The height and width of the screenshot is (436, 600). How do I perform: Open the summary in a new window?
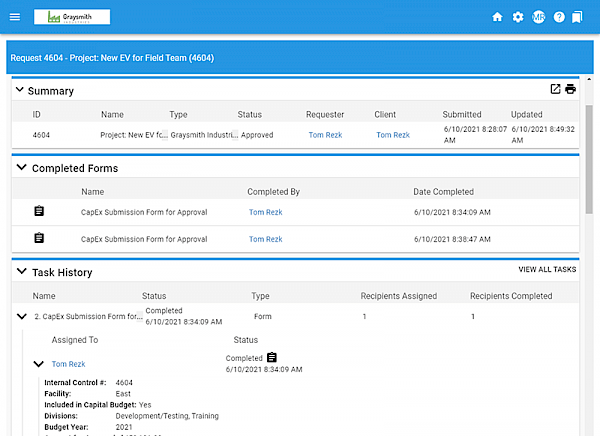tap(555, 89)
